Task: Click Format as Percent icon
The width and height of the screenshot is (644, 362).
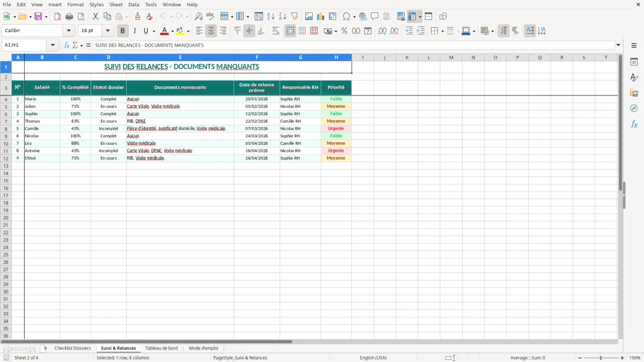Action: point(344,31)
